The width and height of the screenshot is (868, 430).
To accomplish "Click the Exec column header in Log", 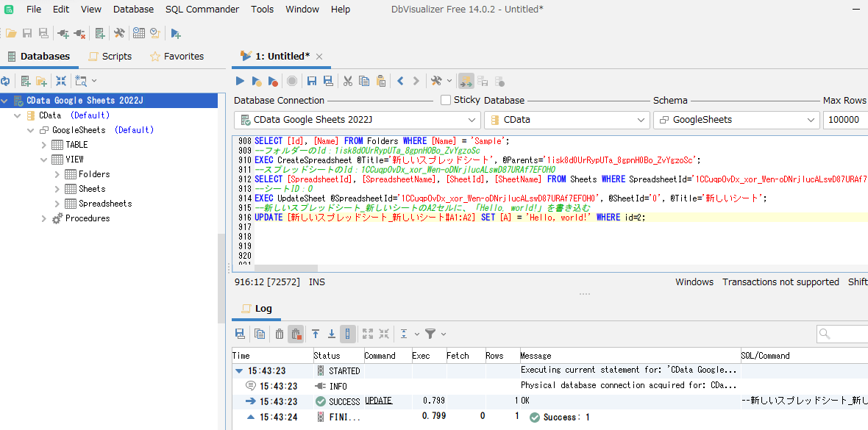I will pyautogui.click(x=428, y=356).
